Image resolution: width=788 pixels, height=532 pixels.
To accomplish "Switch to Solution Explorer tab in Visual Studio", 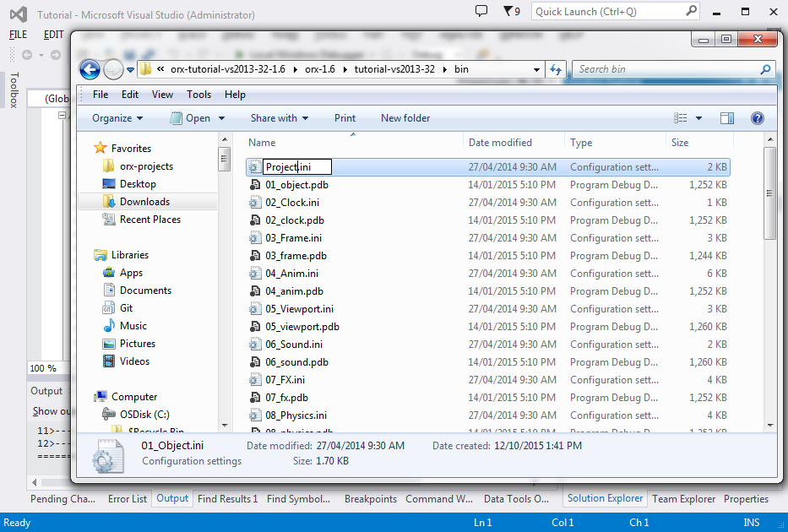I will click(605, 498).
